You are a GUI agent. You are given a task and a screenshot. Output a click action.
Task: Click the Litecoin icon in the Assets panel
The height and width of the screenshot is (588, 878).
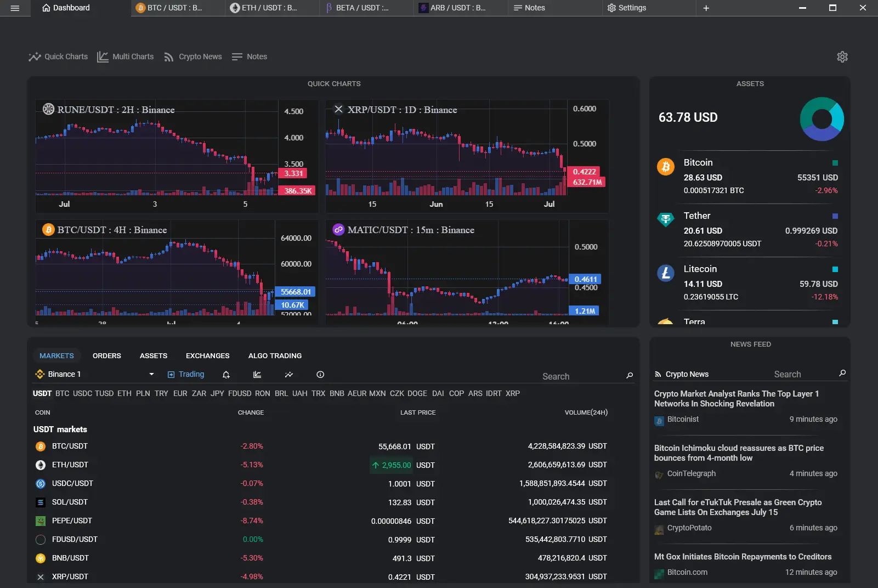pos(666,273)
